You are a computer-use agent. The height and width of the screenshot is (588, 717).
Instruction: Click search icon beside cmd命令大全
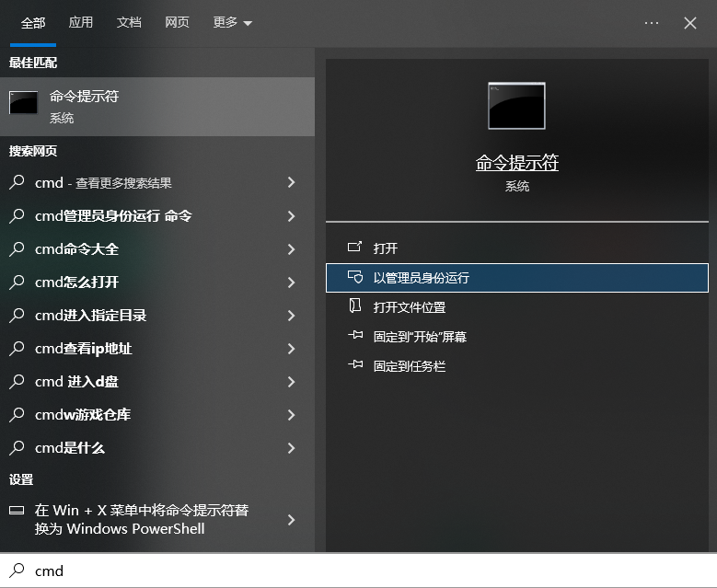[x=17, y=248]
